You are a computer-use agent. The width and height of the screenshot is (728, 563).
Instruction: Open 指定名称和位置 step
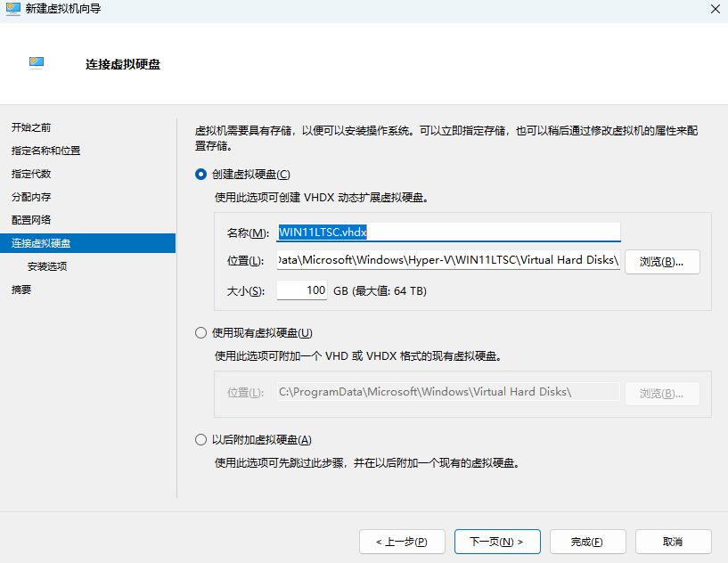click(45, 151)
